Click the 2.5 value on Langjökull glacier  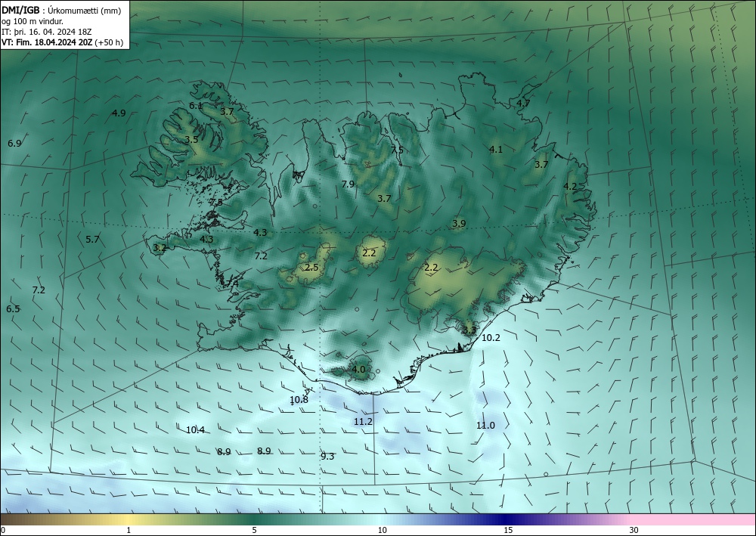[311, 267]
